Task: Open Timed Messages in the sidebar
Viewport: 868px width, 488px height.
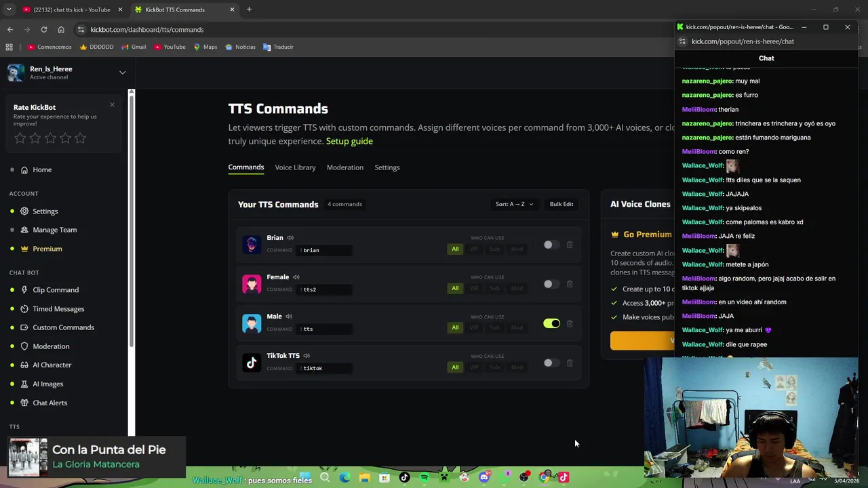Action: point(58,308)
